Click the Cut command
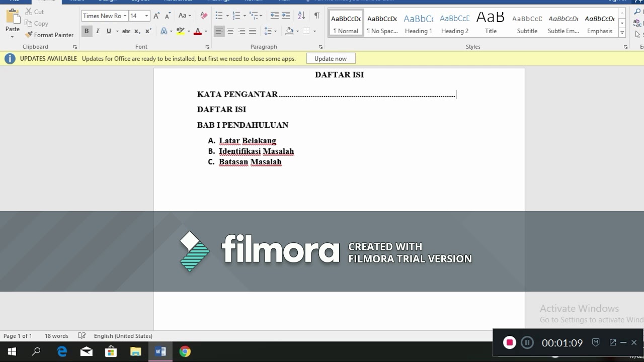Viewport: 644px width, 362px height. 34,12
